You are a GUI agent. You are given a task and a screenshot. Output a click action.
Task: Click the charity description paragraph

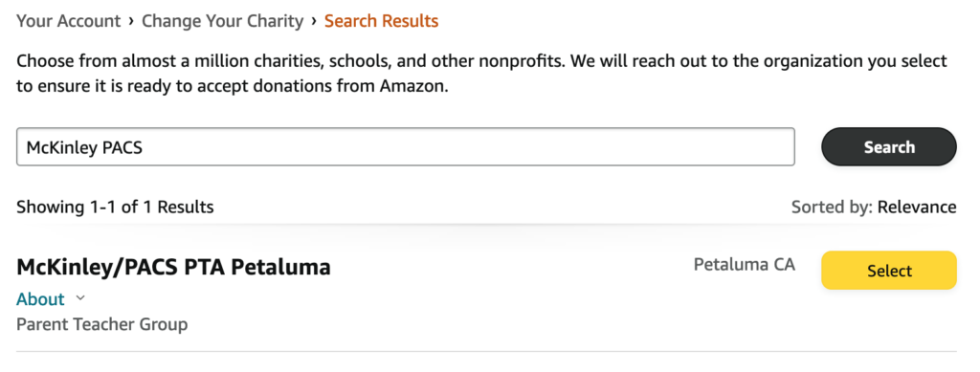[x=482, y=74]
